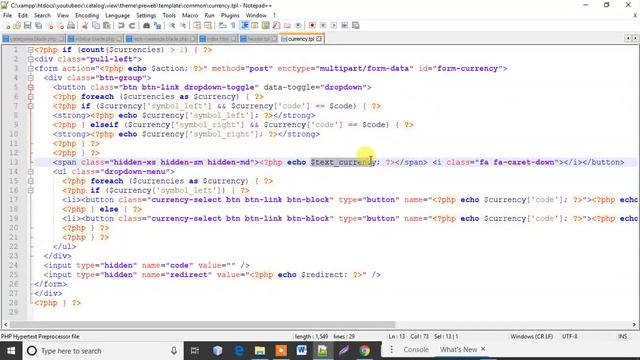Click the Save Recorded Macro icon
640x360 pixels.
click(356, 25)
